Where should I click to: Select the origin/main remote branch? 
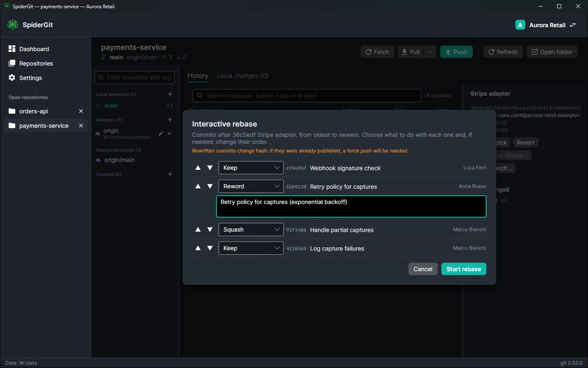coord(134,160)
